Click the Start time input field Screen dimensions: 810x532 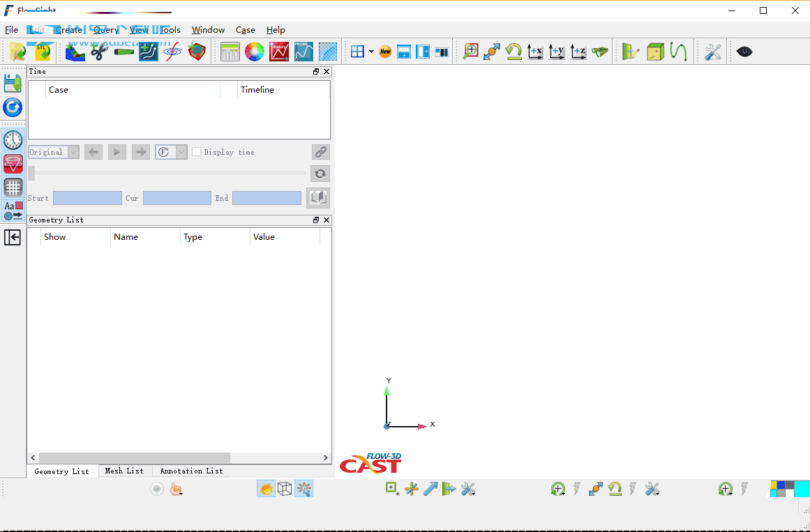click(87, 198)
